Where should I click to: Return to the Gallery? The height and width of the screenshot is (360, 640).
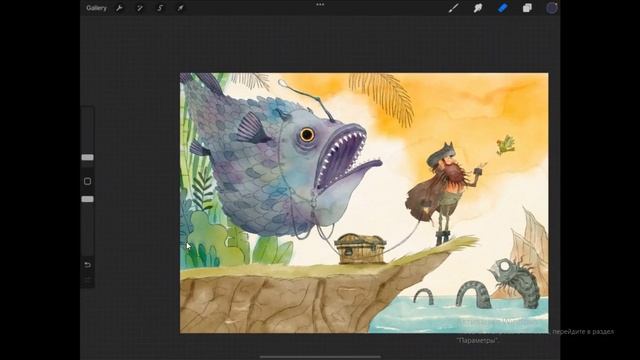point(96,8)
